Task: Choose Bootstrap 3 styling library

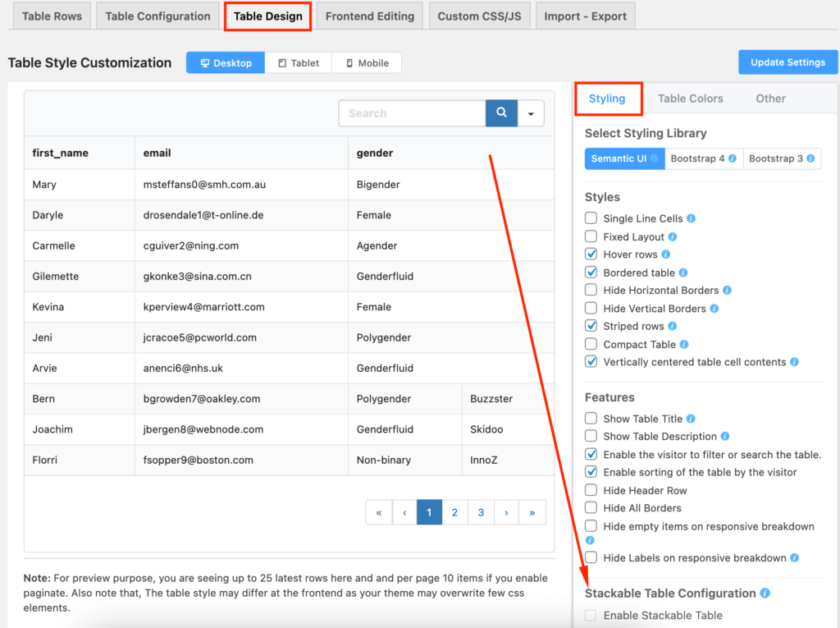Action: pyautogui.click(x=782, y=158)
